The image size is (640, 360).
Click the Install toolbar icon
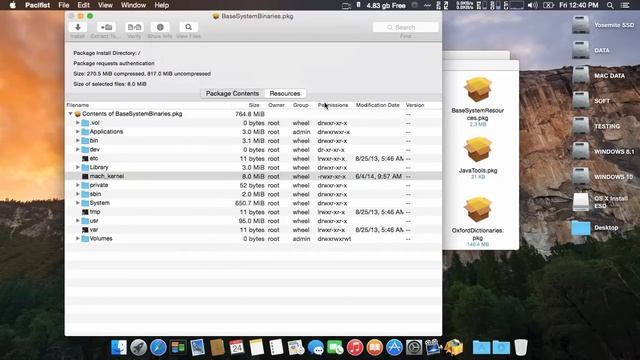(x=78, y=27)
